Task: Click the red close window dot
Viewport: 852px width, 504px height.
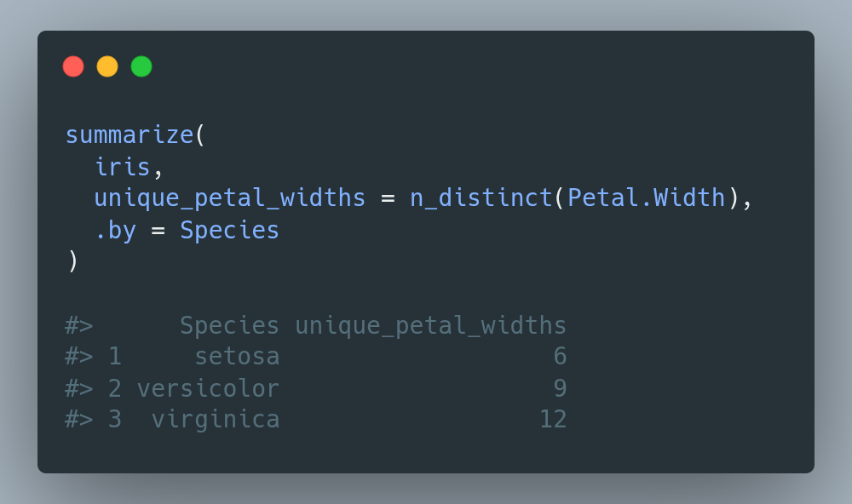Action: 73,66
